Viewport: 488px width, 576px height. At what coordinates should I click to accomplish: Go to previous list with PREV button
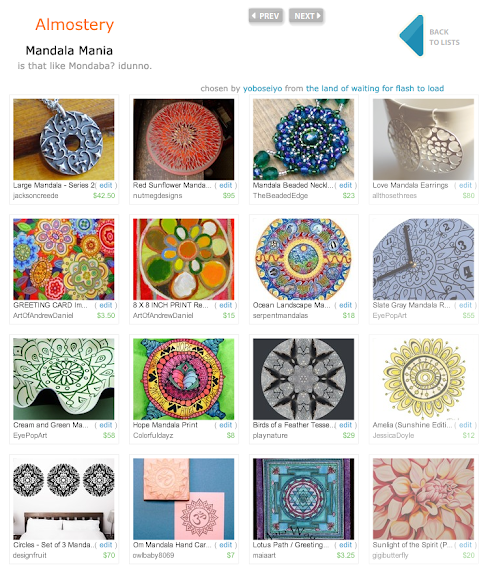[266, 16]
